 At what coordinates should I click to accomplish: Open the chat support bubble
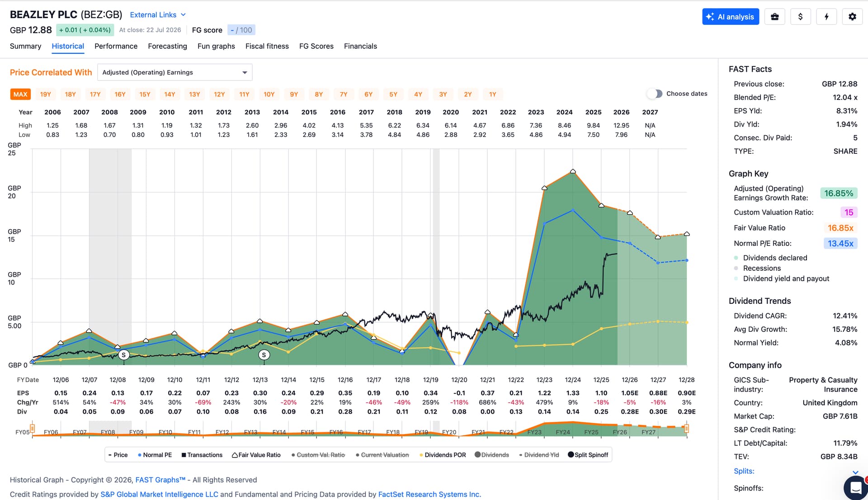pyautogui.click(x=855, y=488)
